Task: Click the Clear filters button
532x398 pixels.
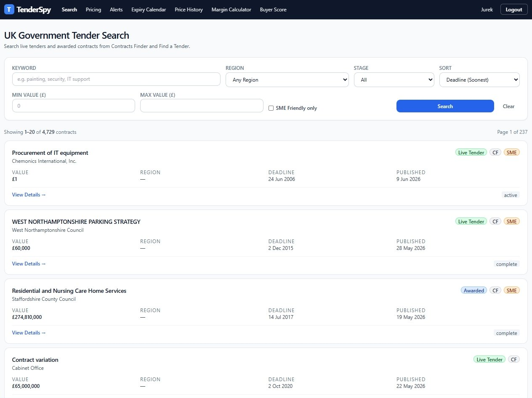Action: [x=508, y=106]
